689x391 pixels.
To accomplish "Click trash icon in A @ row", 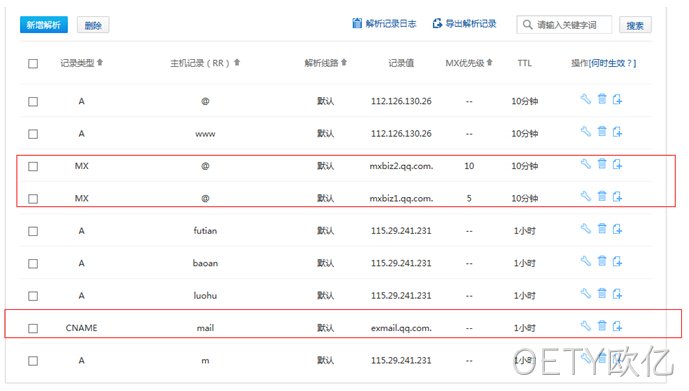I will point(602,99).
